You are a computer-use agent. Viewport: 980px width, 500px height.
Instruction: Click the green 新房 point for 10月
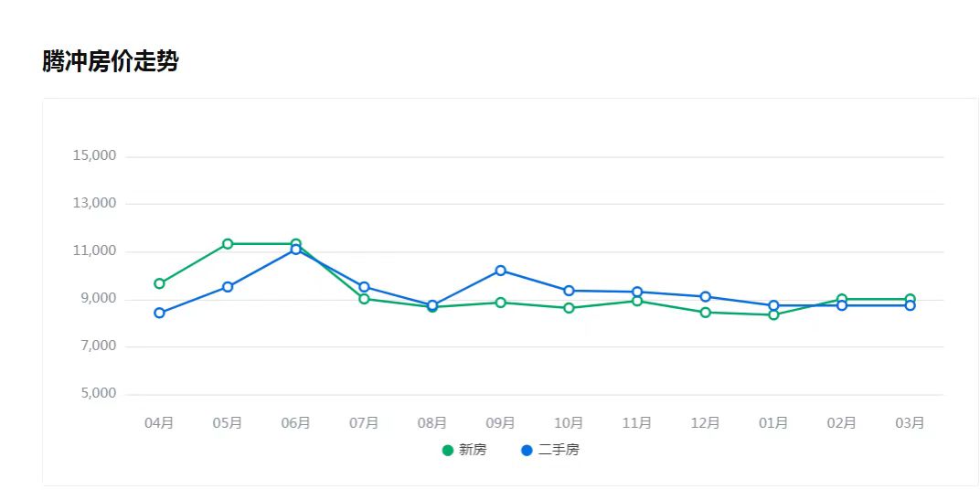(x=569, y=308)
